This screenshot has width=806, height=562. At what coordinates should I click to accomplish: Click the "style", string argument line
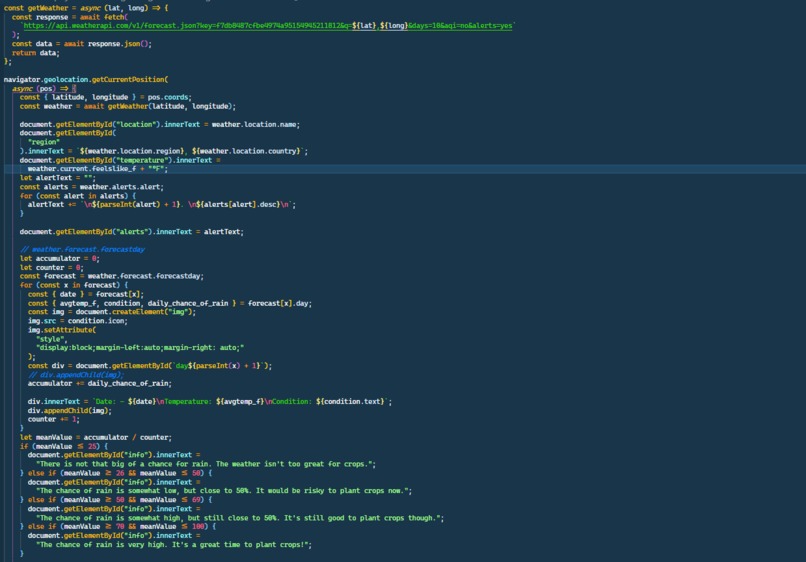pos(52,339)
